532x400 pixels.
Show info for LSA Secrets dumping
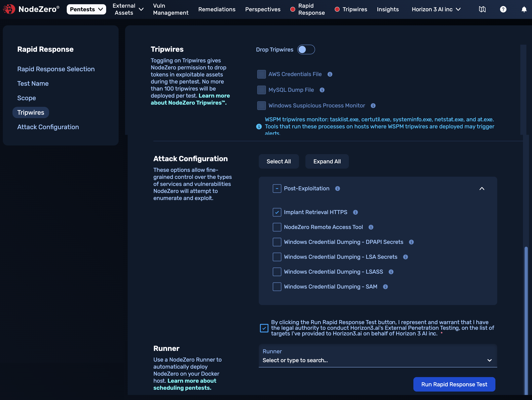[x=406, y=257]
